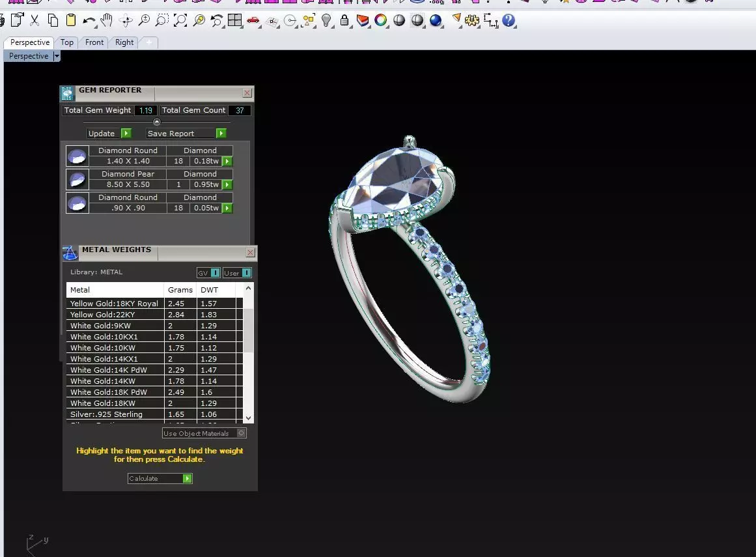Close the Metal Weights panel
The image size is (756, 557).
pyautogui.click(x=250, y=253)
